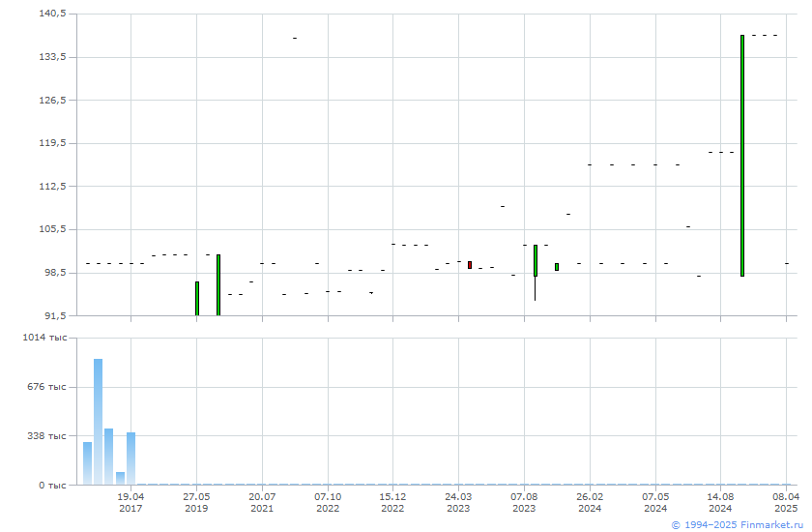
Task: Click the green candlestick at 27.05 2019
Action: (197, 299)
